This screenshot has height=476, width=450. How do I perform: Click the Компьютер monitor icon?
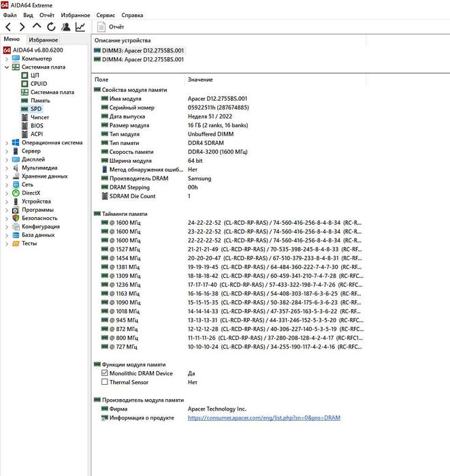(x=16, y=59)
